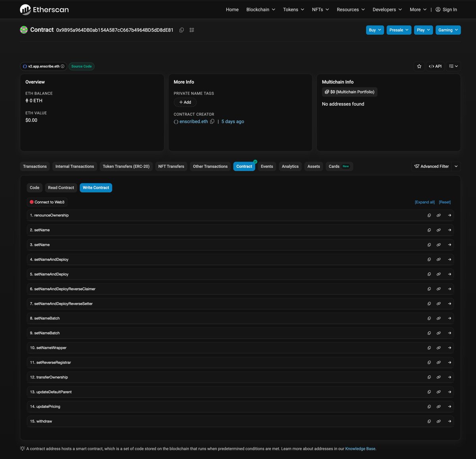Connect to Web3 wallet
The image size is (476, 459).
(47, 202)
